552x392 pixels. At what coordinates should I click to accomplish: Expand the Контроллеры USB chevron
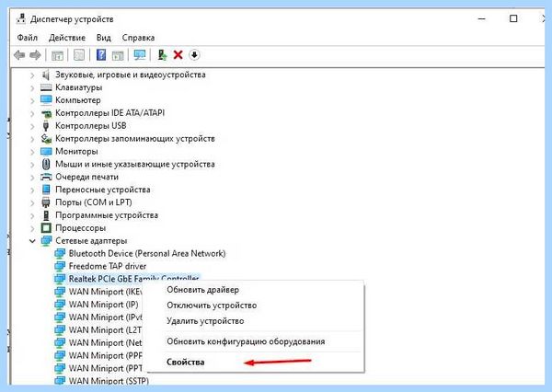click(32, 126)
